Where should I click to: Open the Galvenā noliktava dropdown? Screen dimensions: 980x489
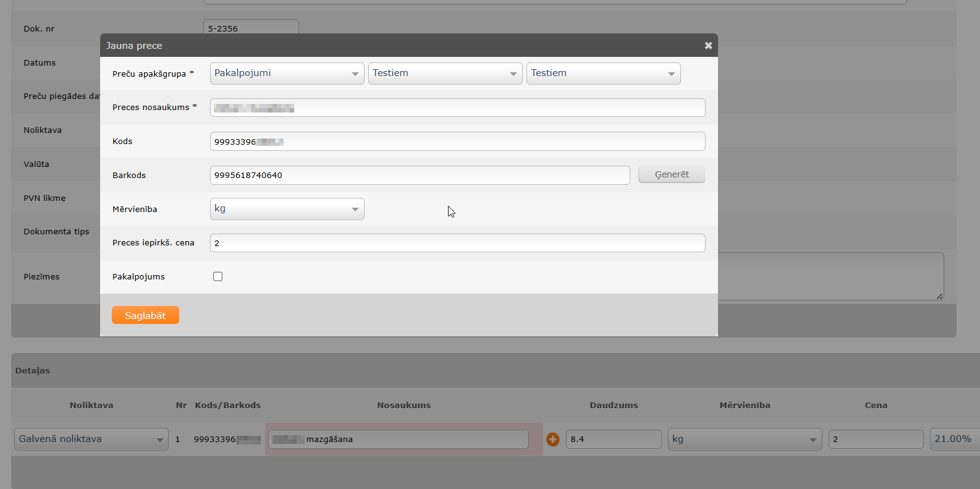pos(91,440)
